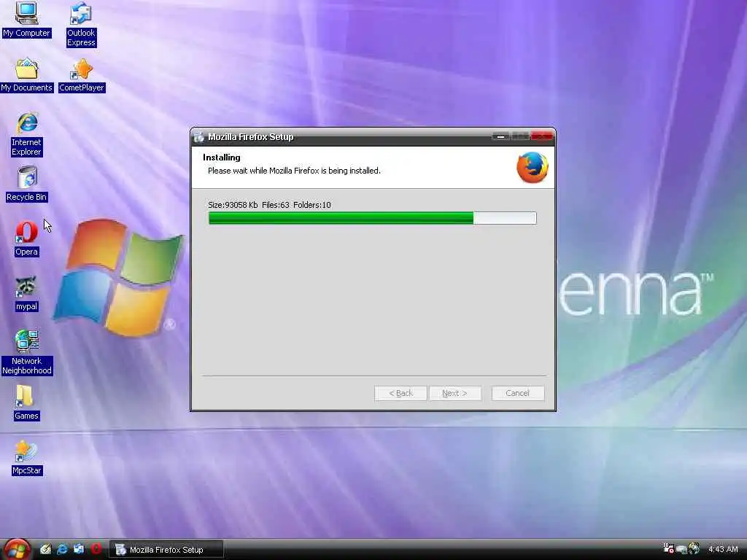
Task: Click the green installation progress bar
Action: (x=373, y=218)
